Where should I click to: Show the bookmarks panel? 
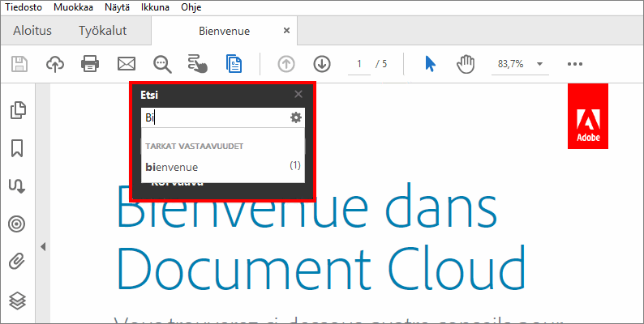pos(17,148)
